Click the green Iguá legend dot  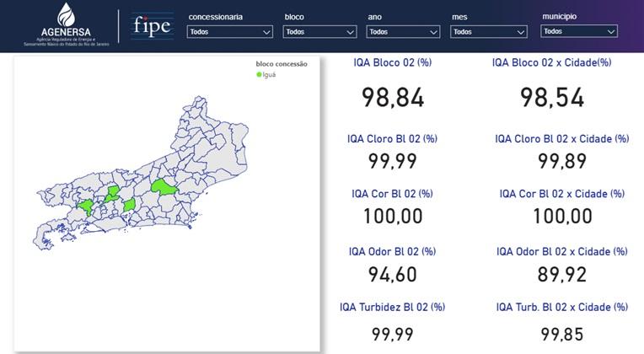click(x=260, y=74)
